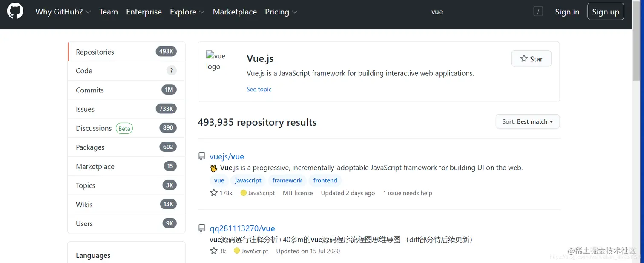Click the search field containing vue
This screenshot has height=263, width=644.
click(x=486, y=12)
